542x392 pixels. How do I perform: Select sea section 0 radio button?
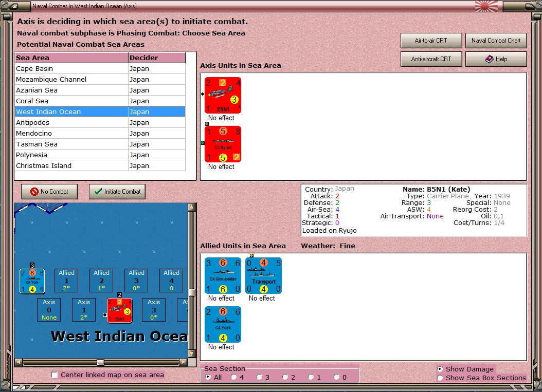[x=336, y=377]
